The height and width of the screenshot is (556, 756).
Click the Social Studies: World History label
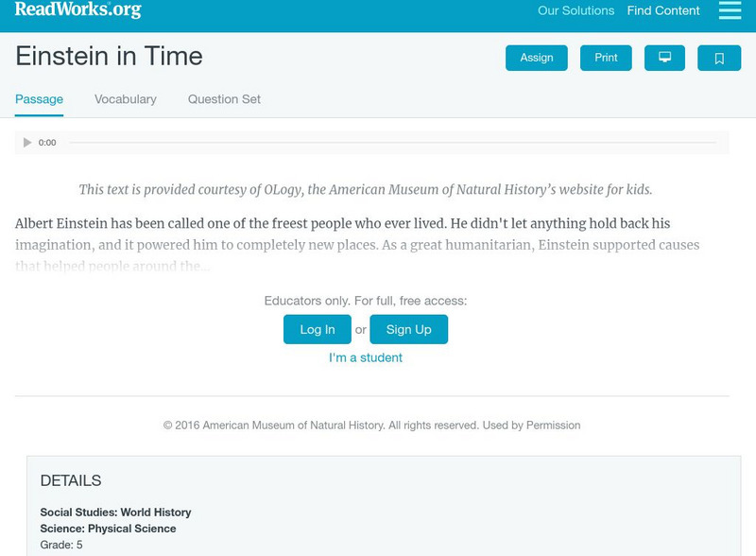[x=115, y=513]
